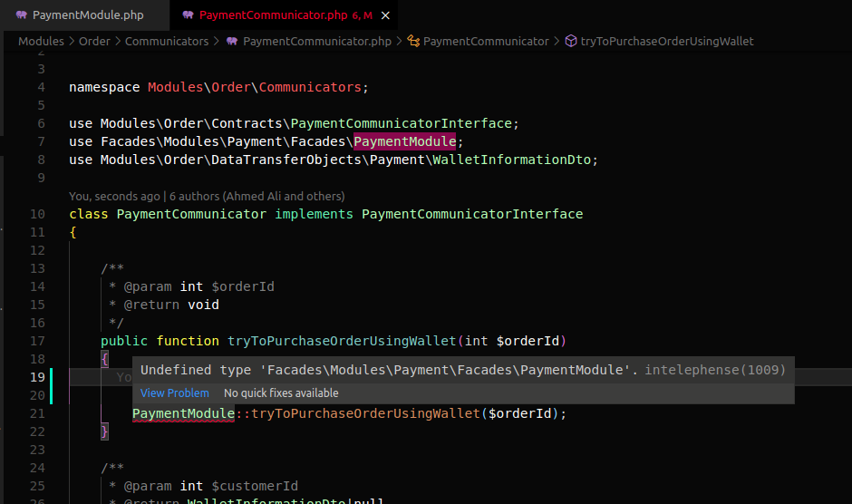This screenshot has width=852, height=504.
Task: Click line number 19 in the gutter
Action: [37, 377]
